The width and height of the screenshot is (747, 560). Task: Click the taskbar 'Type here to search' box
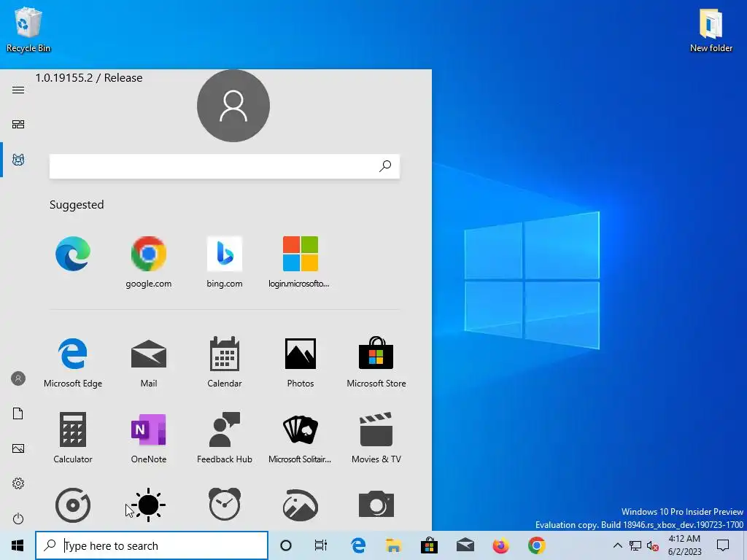(152, 545)
